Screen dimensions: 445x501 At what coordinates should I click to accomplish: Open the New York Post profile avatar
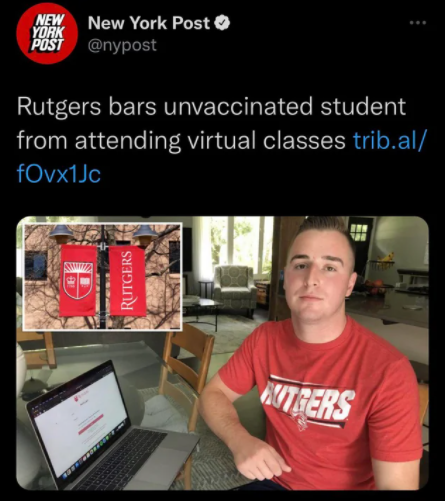pyautogui.click(x=47, y=33)
